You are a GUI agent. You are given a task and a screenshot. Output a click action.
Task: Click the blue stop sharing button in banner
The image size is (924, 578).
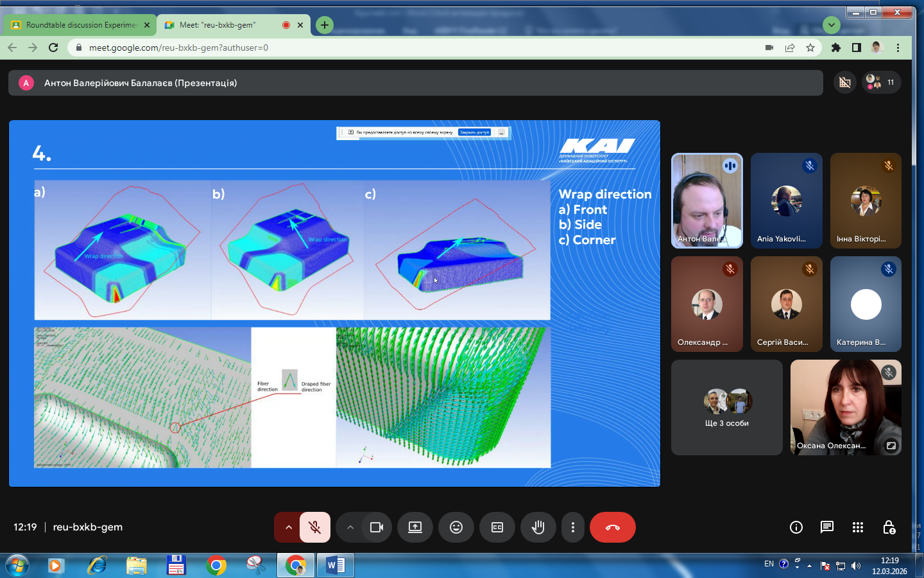click(474, 132)
